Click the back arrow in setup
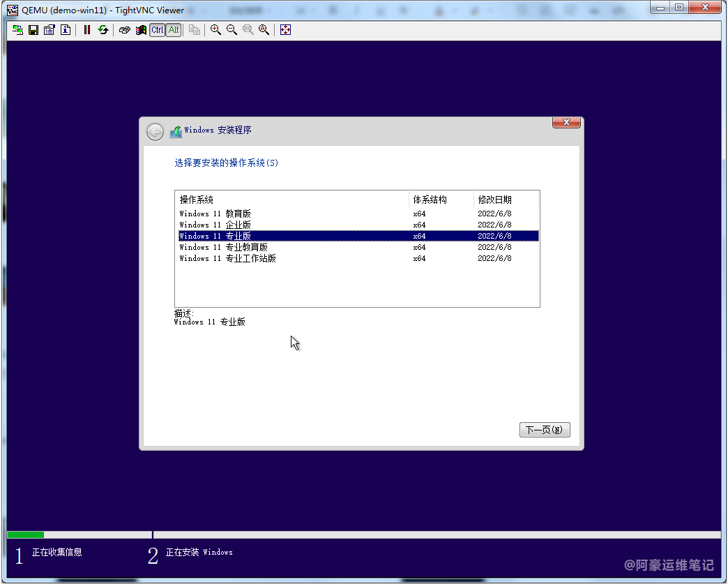 155,131
